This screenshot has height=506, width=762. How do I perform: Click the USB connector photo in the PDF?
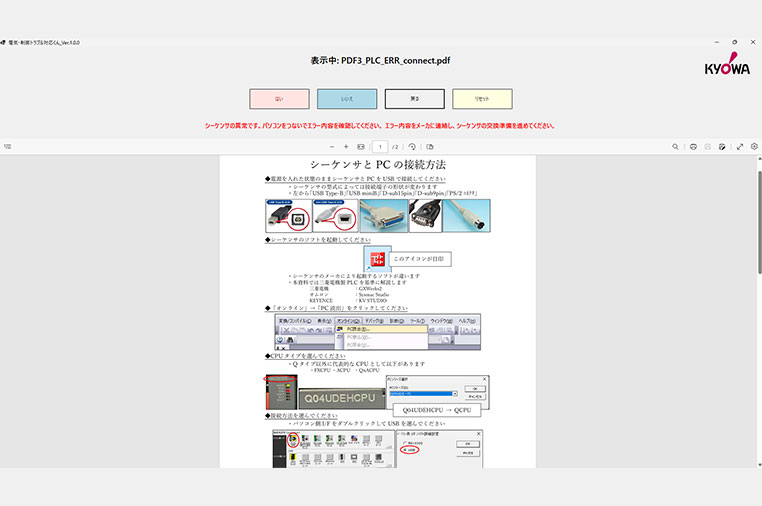(288, 215)
